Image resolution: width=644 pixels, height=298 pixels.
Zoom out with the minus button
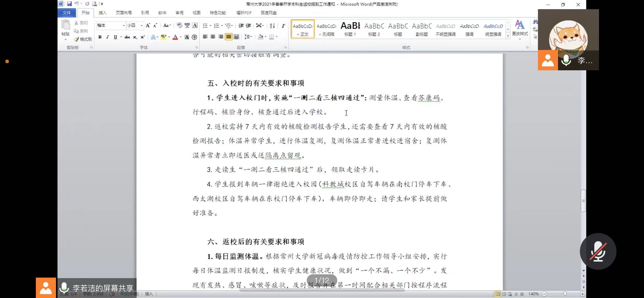click(544, 294)
